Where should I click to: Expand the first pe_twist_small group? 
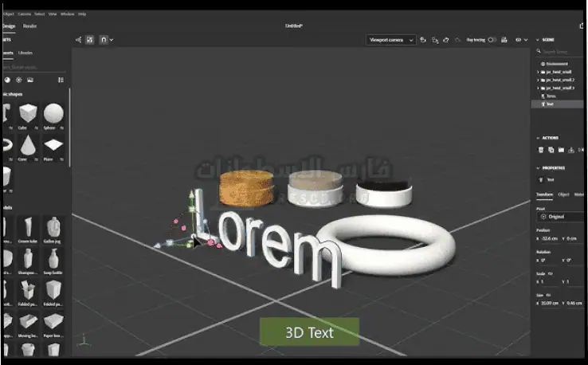[539, 72]
